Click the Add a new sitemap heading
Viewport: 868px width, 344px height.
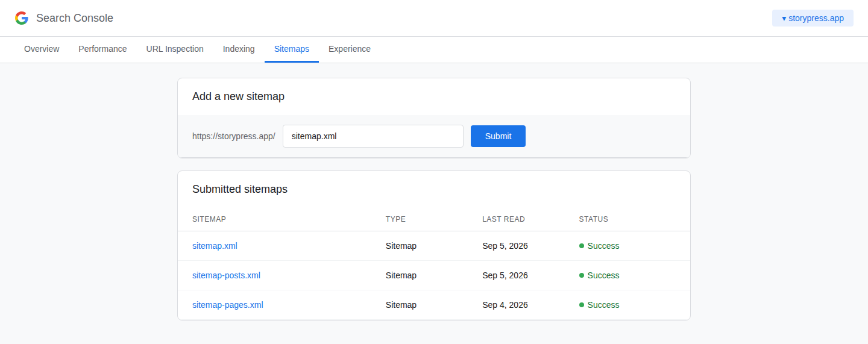pyautogui.click(x=238, y=96)
